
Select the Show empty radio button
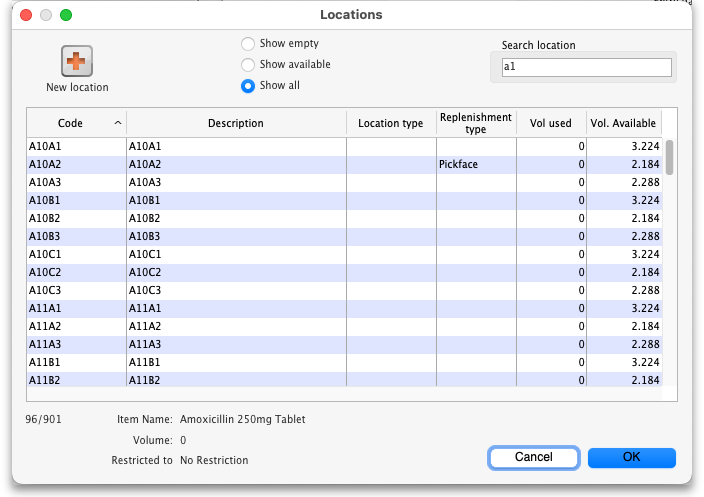[247, 44]
